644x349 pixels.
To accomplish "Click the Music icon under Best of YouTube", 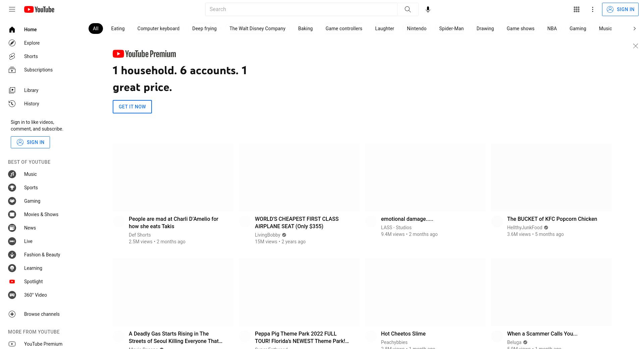I will [x=12, y=174].
